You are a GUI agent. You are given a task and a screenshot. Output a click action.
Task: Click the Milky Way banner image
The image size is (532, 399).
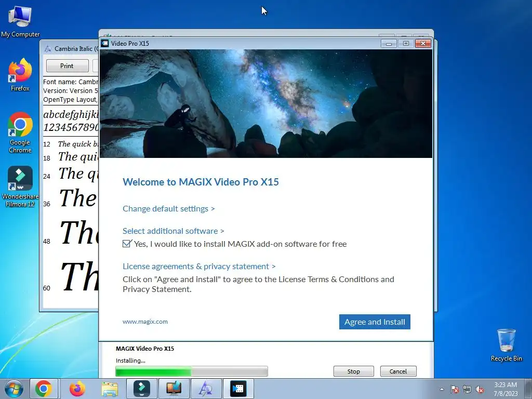pyautogui.click(x=266, y=103)
